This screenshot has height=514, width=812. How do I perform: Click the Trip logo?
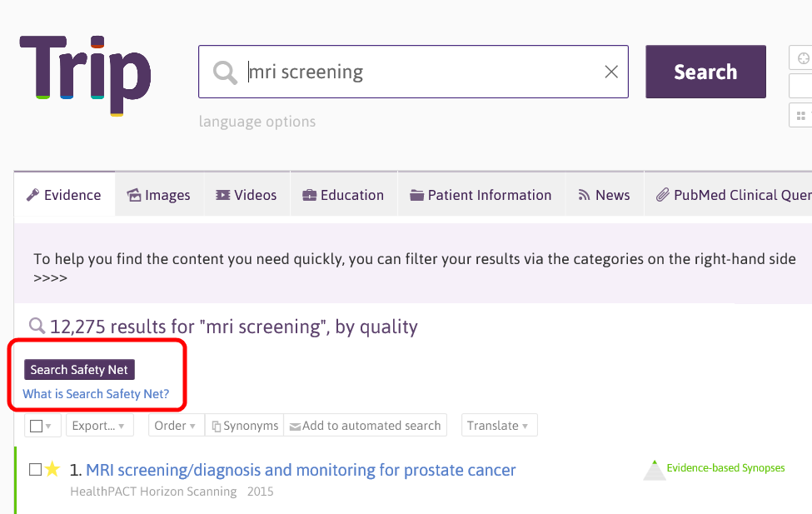pos(85,73)
